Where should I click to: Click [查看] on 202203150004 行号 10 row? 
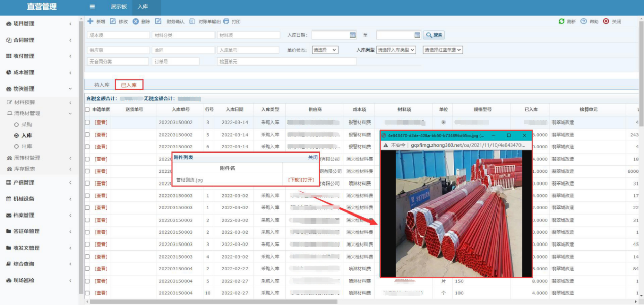click(101, 293)
